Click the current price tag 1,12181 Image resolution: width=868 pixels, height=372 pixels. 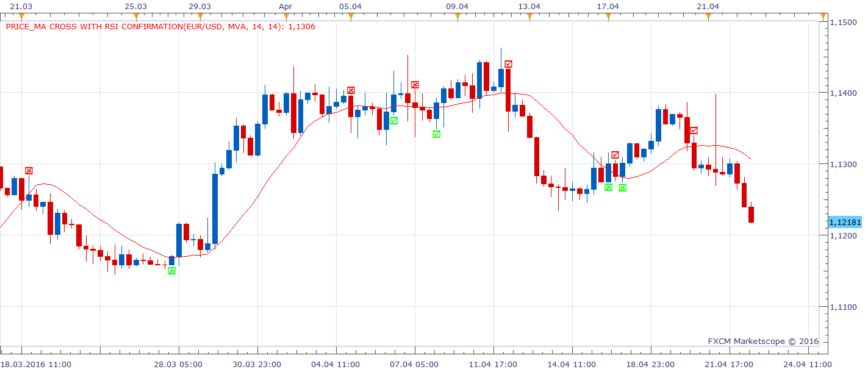click(845, 223)
